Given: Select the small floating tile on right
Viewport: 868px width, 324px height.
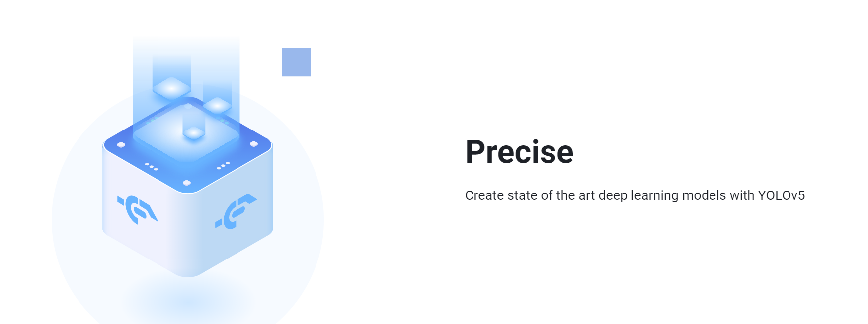Looking at the screenshot, I should click(x=217, y=105).
